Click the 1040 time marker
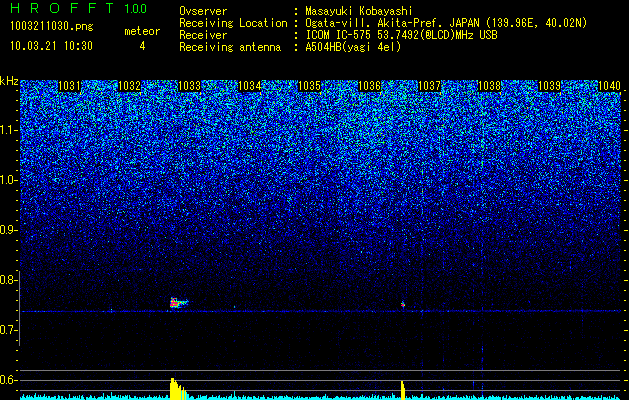Screen dimensions: 629x400 (610, 86)
